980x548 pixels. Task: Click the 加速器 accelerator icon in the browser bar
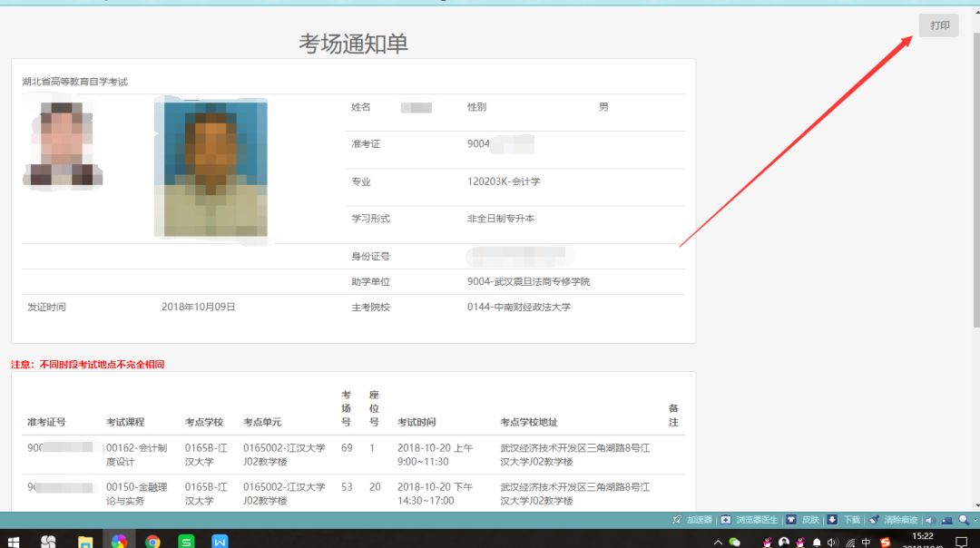coord(675,520)
